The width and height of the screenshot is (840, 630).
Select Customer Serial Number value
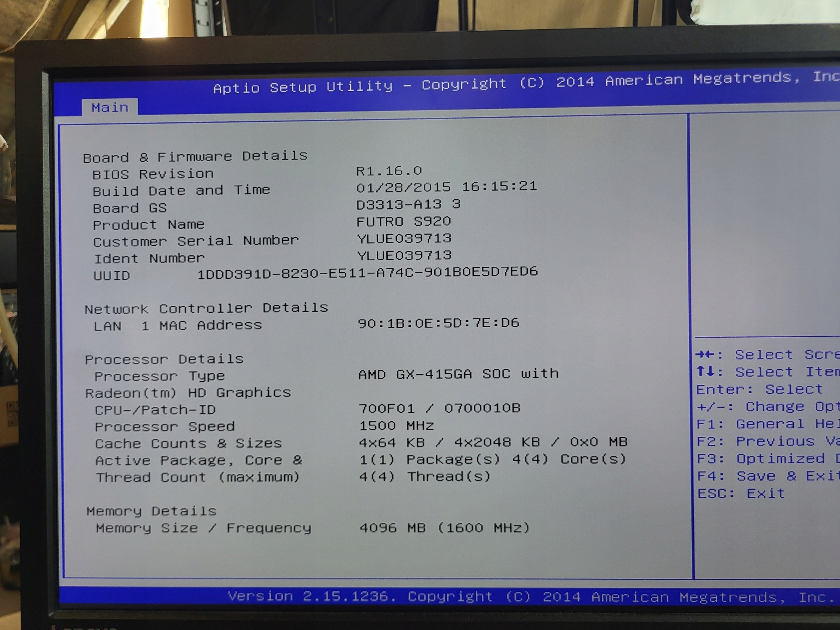coord(404,239)
